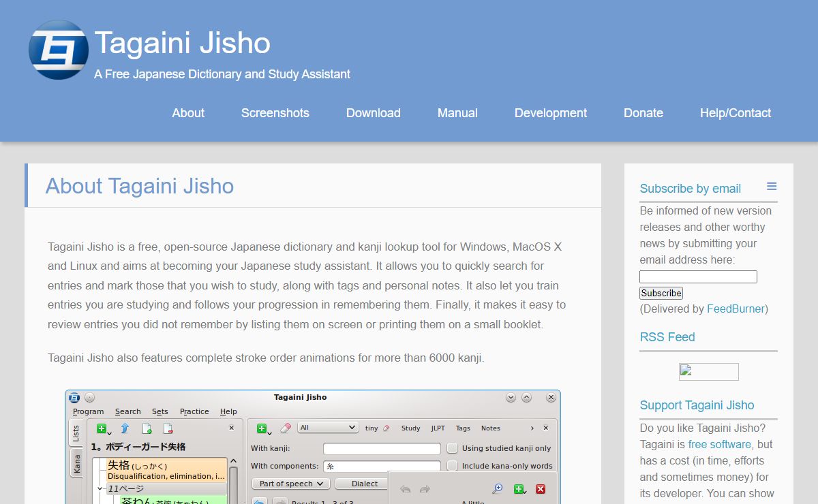Viewport: 818px width, 504px height.
Task: Open the Sets menu in the app screenshot
Action: [x=160, y=411]
